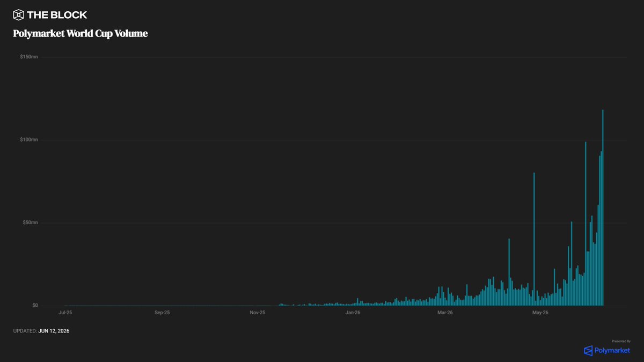Click the May-26 date label
Image resolution: width=644 pixels, height=362 pixels.
(540, 313)
